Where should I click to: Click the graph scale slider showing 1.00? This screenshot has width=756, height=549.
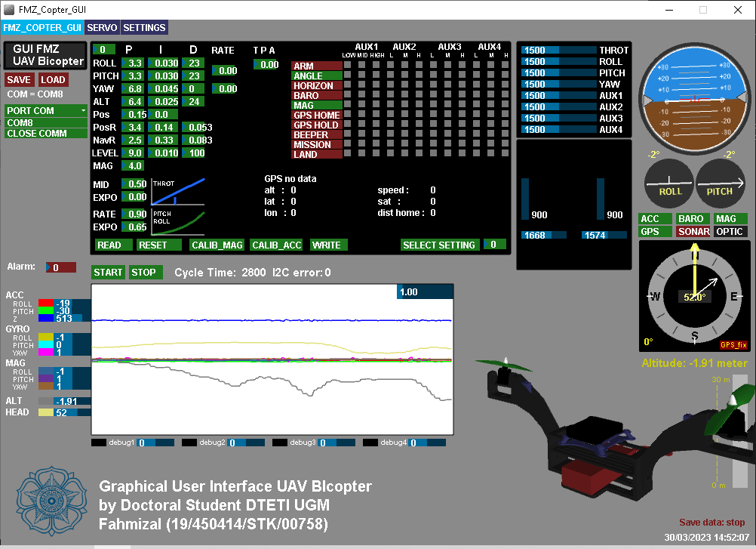click(425, 291)
